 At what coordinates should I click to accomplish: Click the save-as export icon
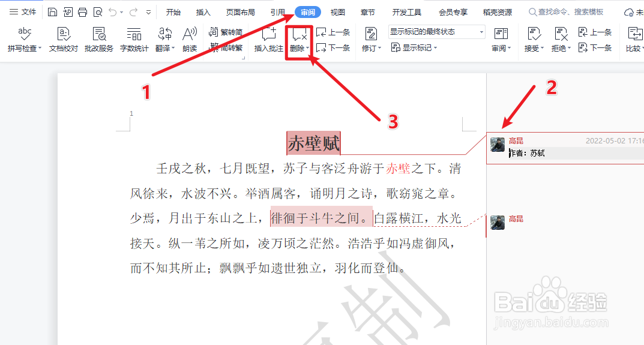coord(68,12)
